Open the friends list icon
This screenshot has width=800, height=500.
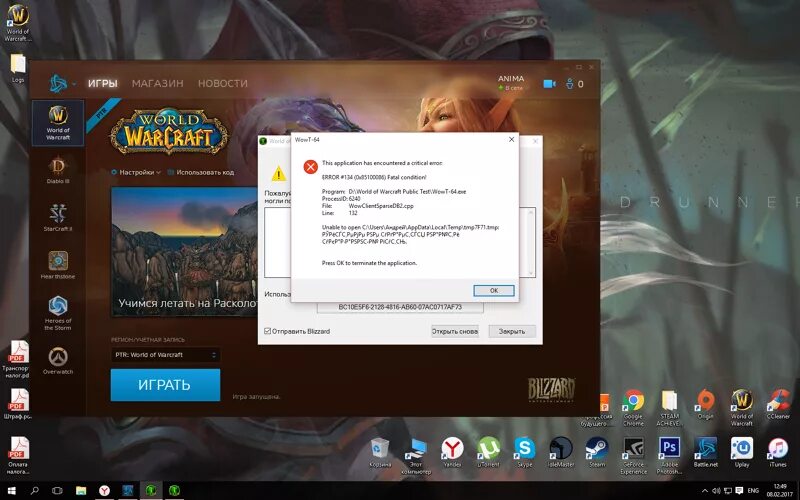574,84
